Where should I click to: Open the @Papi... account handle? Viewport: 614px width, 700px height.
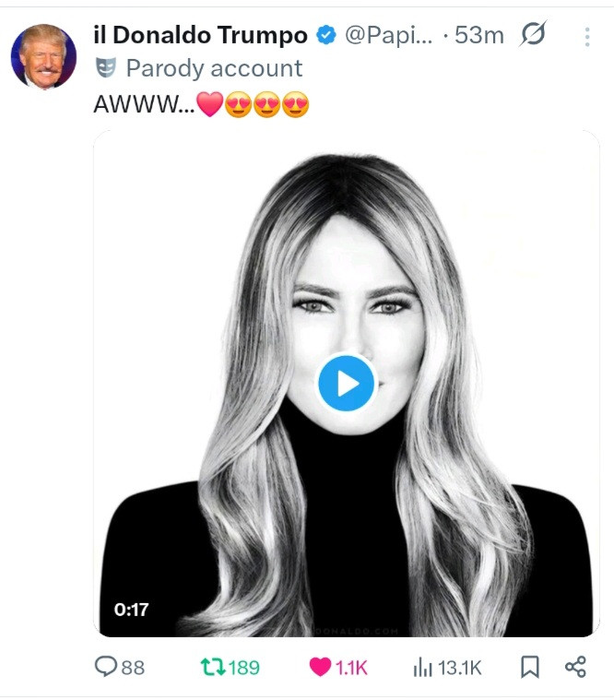(387, 36)
